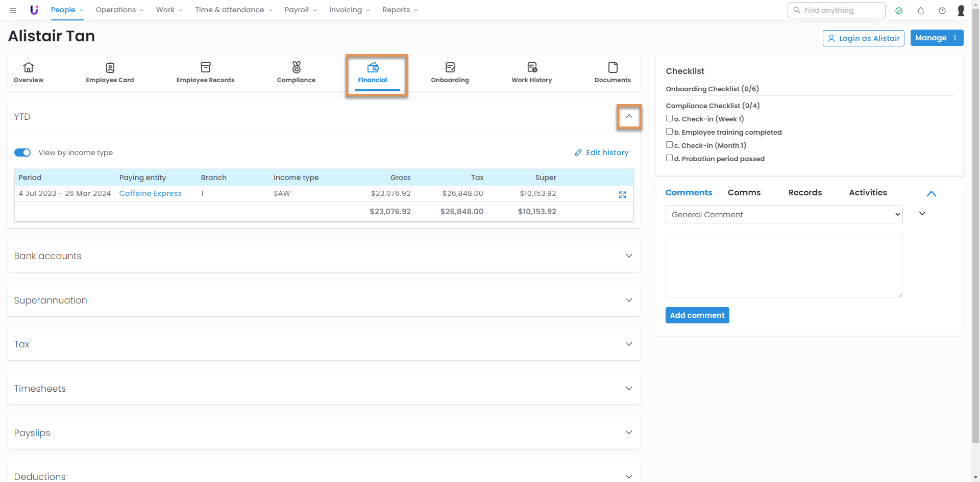Check the Check-in (Week 1) checkbox

pyautogui.click(x=669, y=118)
